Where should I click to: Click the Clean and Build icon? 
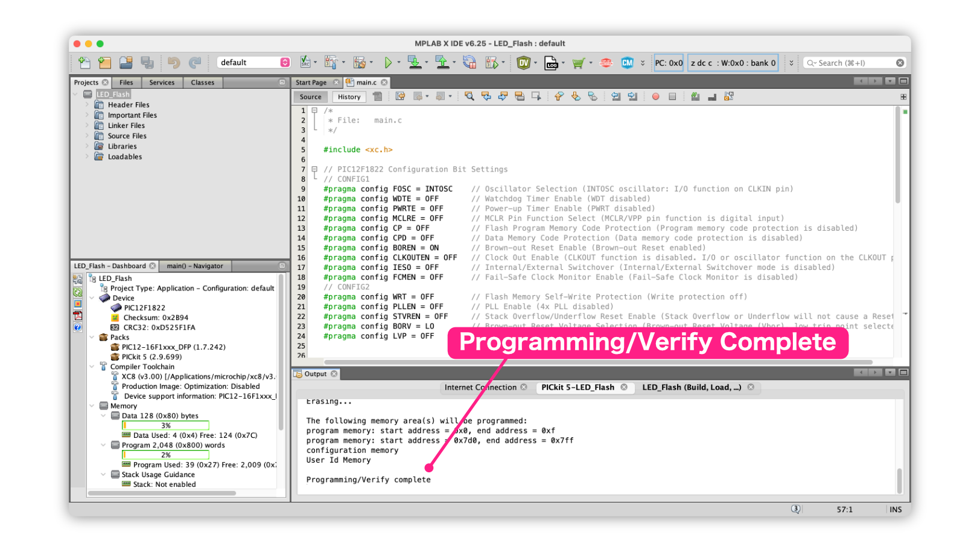coord(359,62)
